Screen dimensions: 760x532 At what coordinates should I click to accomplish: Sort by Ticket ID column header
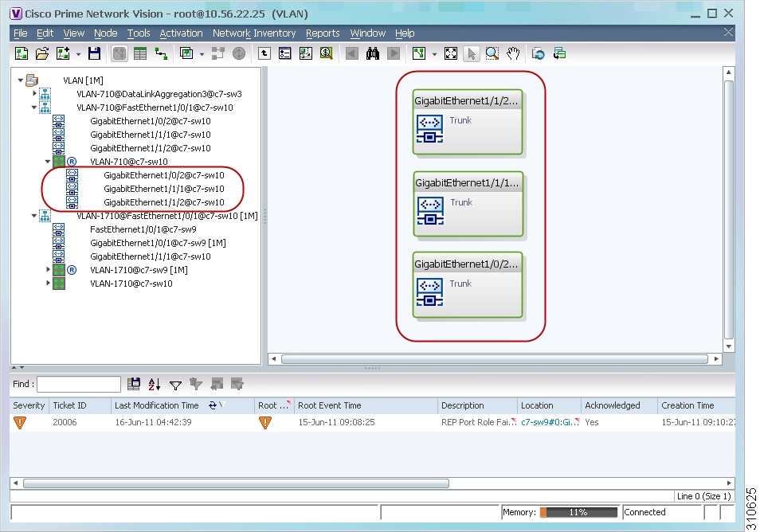[x=80, y=405]
